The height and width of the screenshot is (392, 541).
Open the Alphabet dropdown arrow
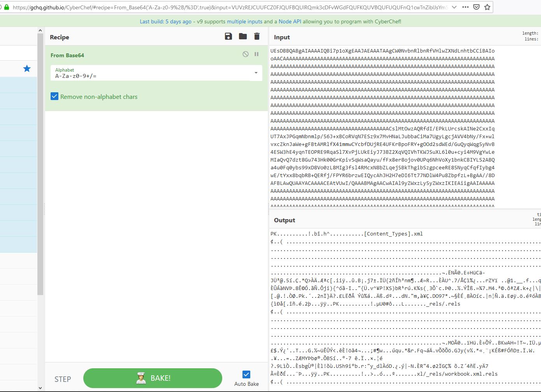click(x=256, y=73)
